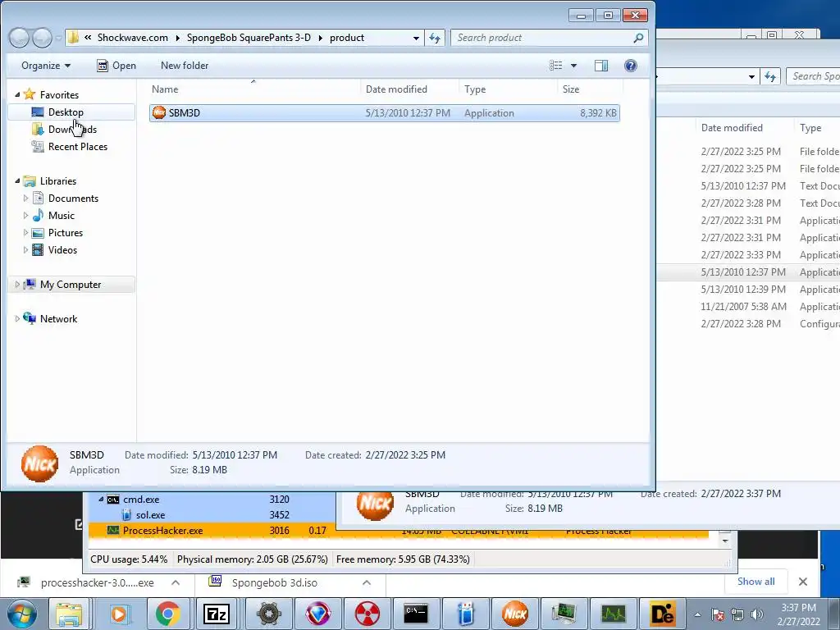Click the Forward navigation arrow
The width and height of the screenshot is (840, 630).
pyautogui.click(x=42, y=38)
